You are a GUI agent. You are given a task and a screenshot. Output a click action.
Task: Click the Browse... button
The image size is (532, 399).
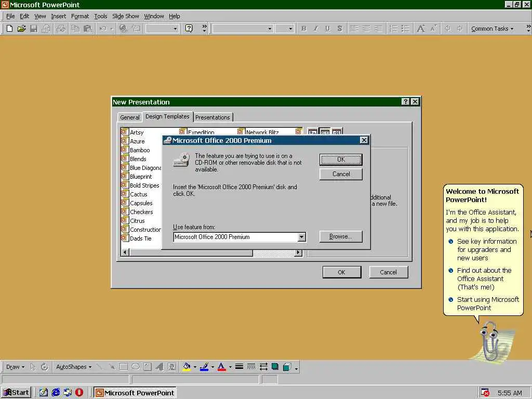click(x=341, y=236)
